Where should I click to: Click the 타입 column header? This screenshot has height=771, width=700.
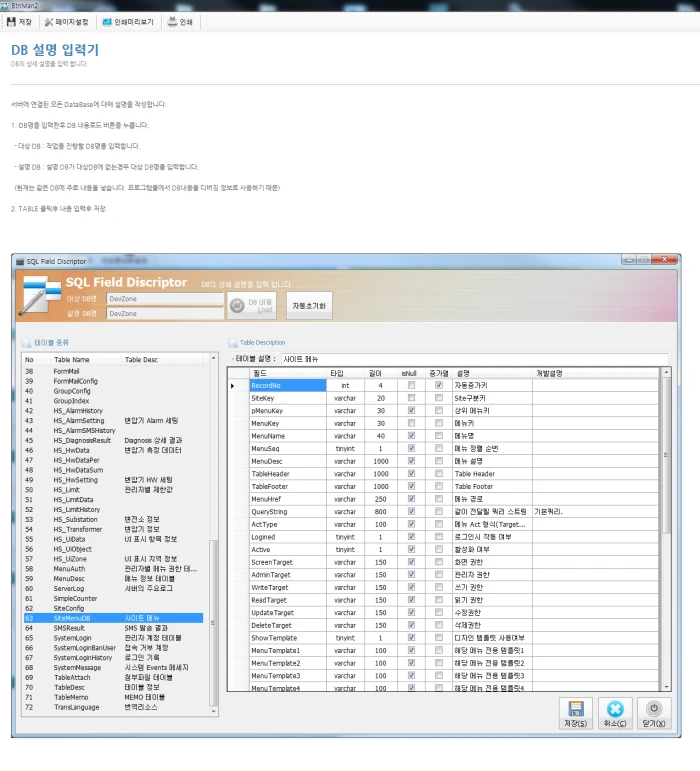tap(345, 374)
